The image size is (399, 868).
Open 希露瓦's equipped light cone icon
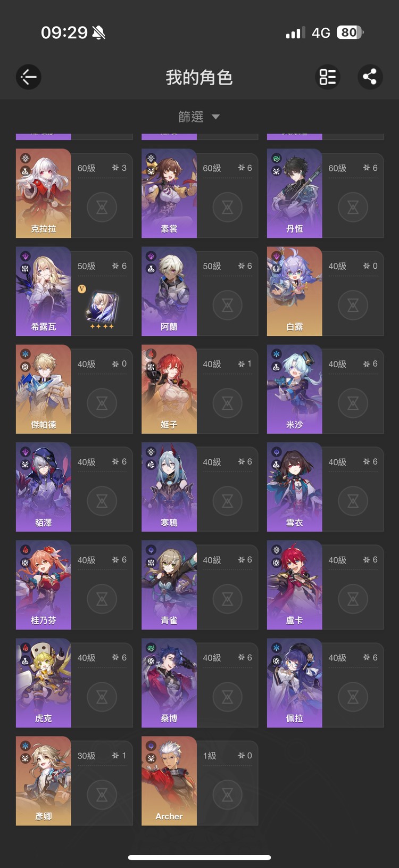102,309
